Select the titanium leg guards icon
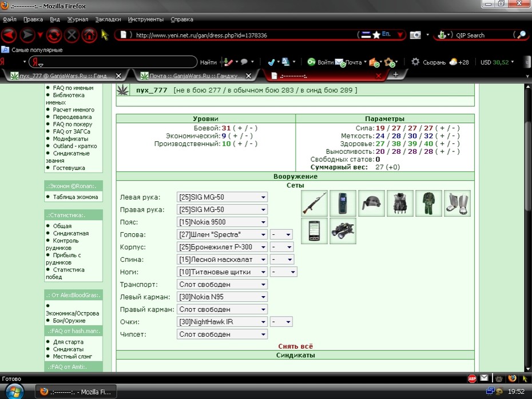This screenshot has height=399, width=532. pyautogui.click(x=458, y=203)
